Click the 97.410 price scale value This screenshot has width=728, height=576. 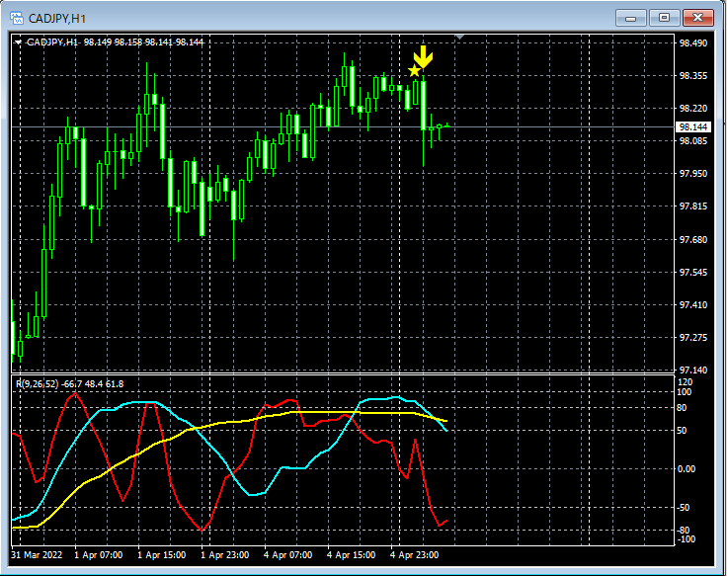tap(693, 304)
